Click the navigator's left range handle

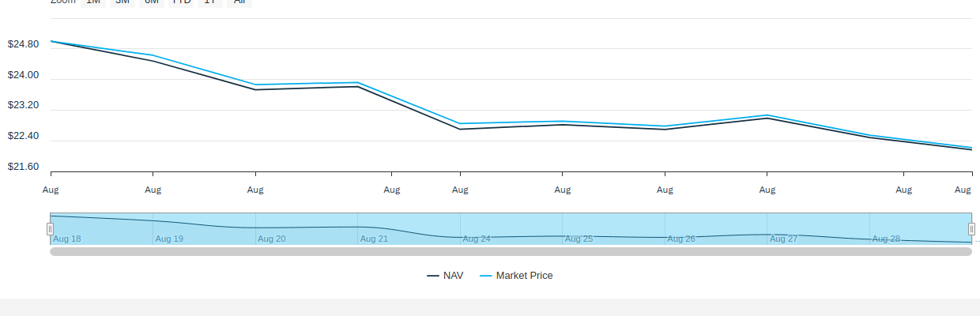pos(50,229)
